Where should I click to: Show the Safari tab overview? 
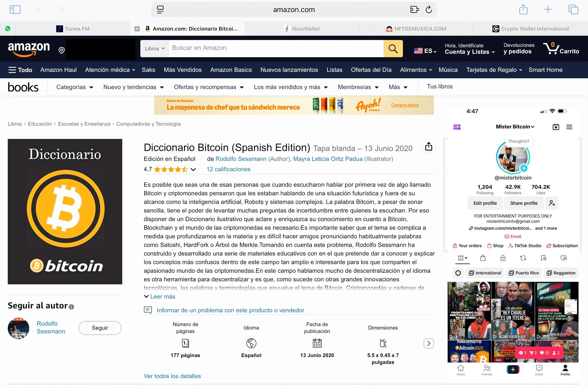click(x=573, y=10)
